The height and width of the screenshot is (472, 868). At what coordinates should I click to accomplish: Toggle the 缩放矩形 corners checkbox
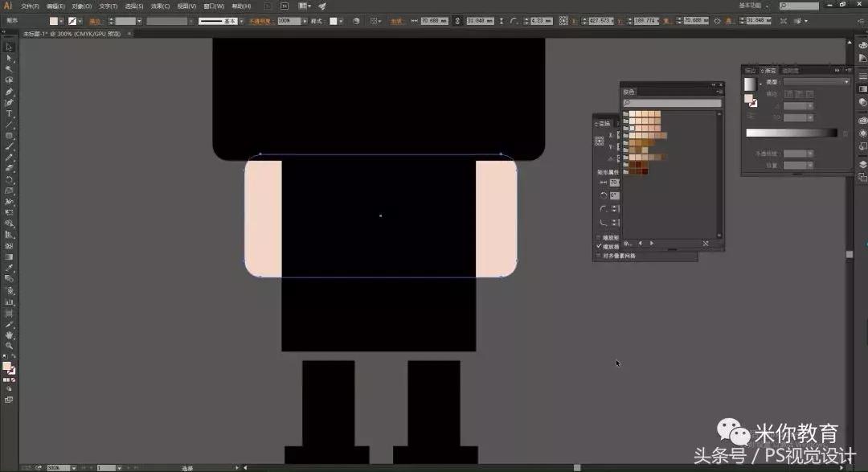click(599, 238)
